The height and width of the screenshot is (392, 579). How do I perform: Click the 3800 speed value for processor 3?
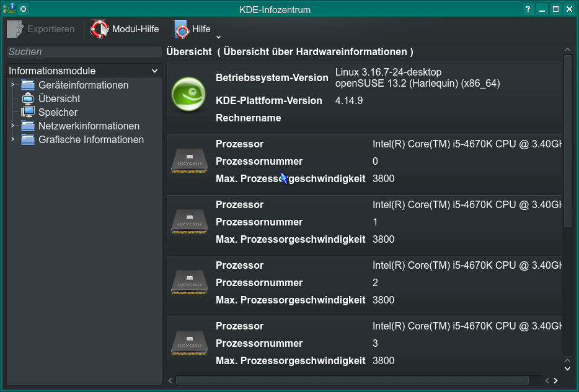[x=383, y=360]
